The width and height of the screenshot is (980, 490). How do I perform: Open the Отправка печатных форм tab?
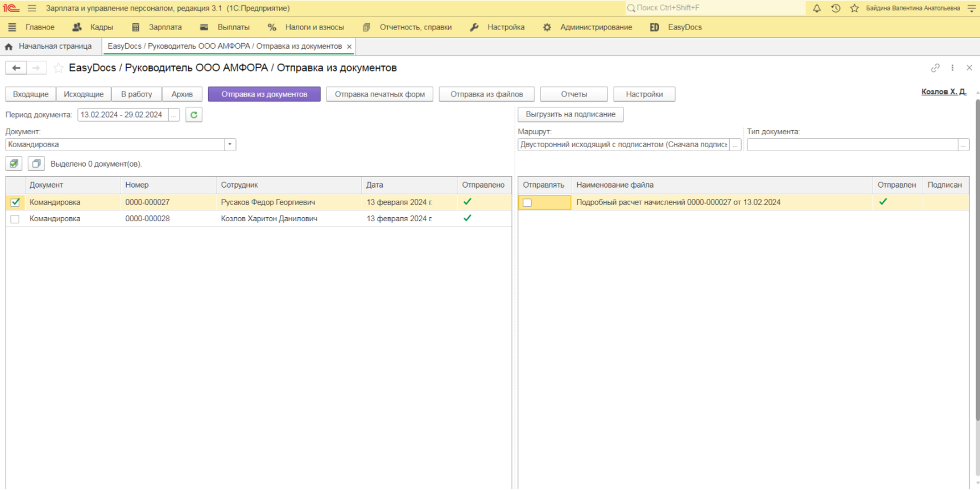(x=379, y=94)
